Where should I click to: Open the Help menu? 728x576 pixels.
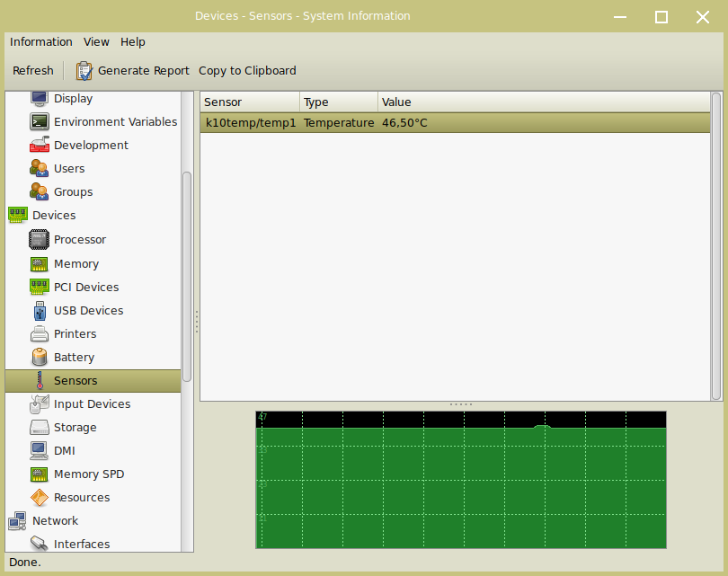(x=133, y=41)
